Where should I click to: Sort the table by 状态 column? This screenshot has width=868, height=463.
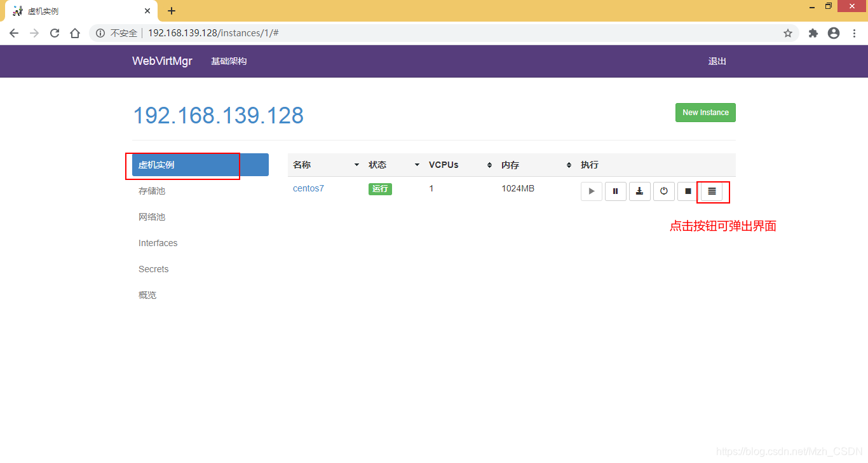(x=393, y=165)
